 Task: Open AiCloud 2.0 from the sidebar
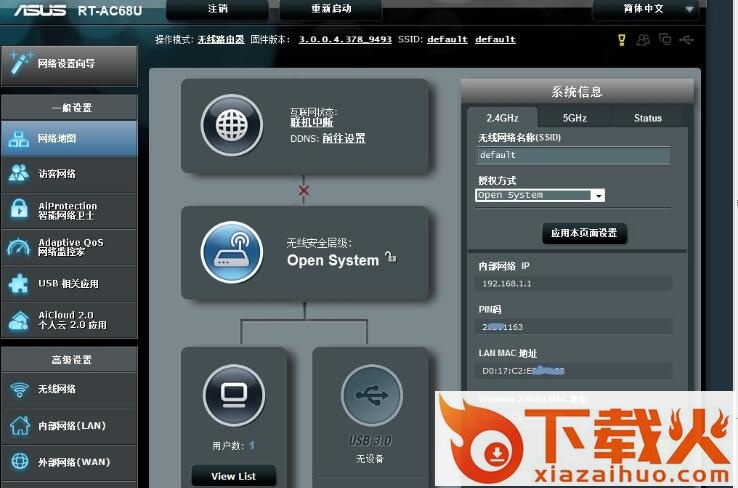point(68,320)
